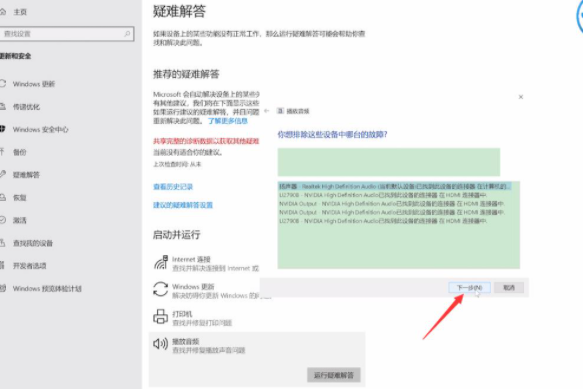This screenshot has width=585, height=389.
Task: Open 查找我的设备 settings
Action: point(33,243)
